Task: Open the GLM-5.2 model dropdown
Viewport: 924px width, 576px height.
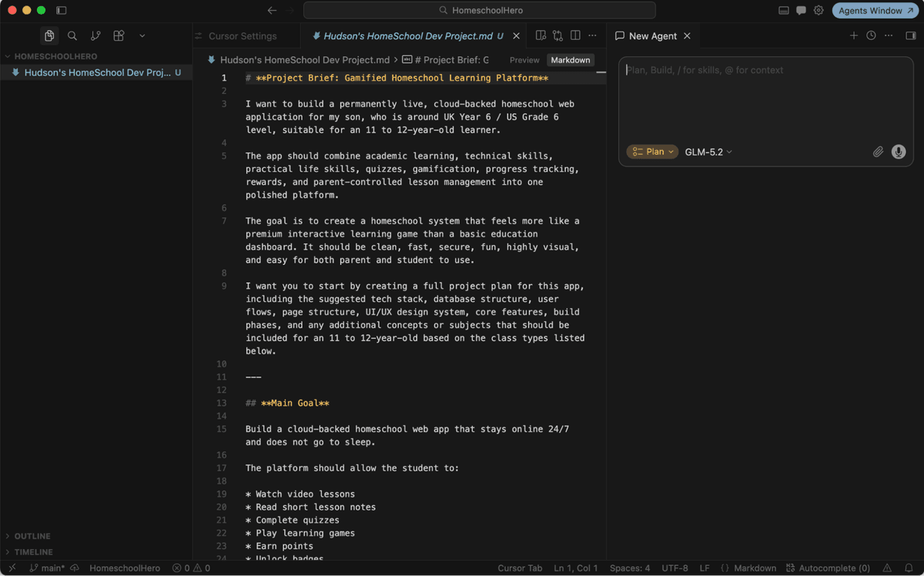Action: [x=708, y=152]
